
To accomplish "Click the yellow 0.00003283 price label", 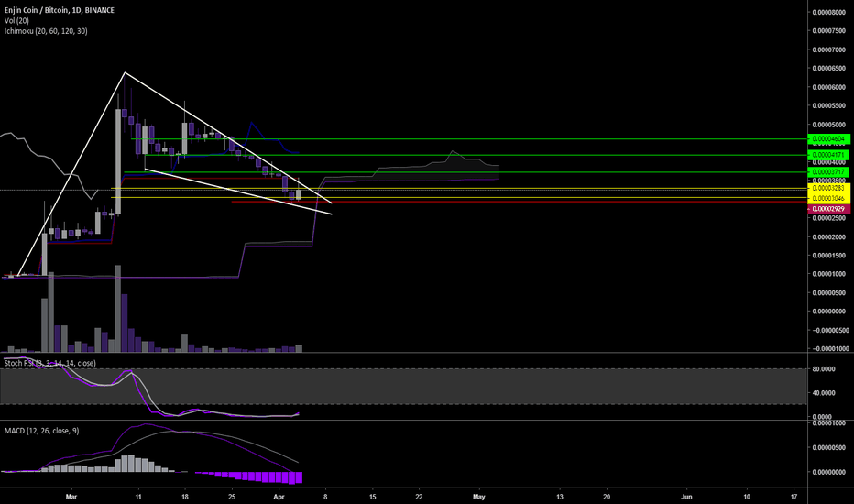I will point(828,188).
